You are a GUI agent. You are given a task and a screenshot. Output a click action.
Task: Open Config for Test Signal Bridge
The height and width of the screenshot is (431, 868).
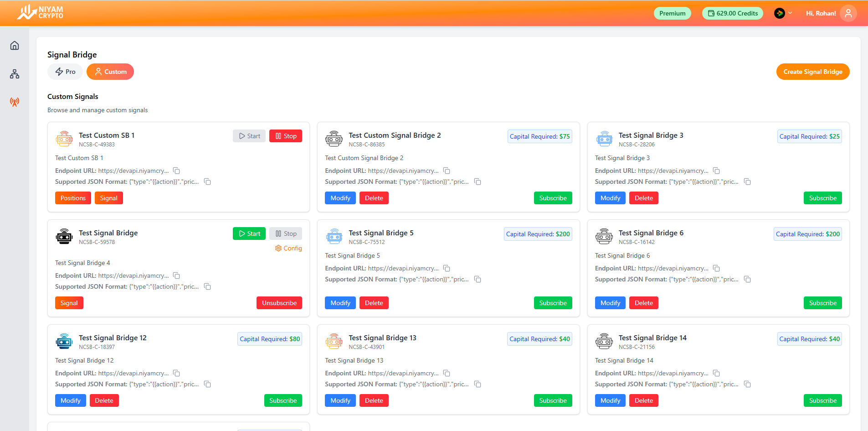288,248
